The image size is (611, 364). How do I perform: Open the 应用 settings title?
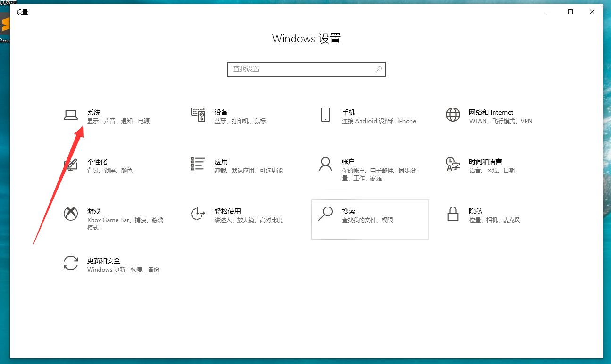click(x=221, y=162)
